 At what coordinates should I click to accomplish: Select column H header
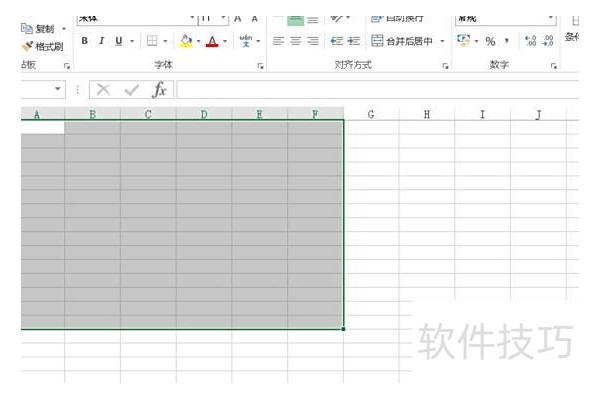tap(427, 114)
